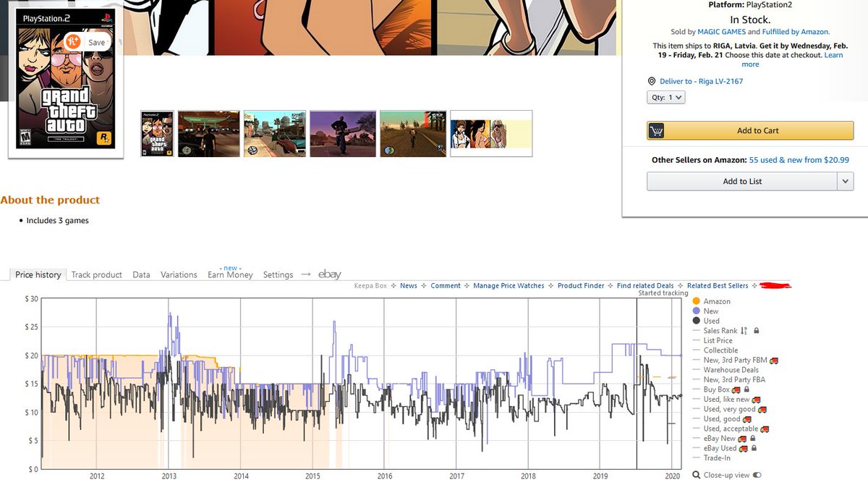Viewport: 868px width, 480px height.
Task: Click the truck icon beside eBay Used
Action: 744,448
